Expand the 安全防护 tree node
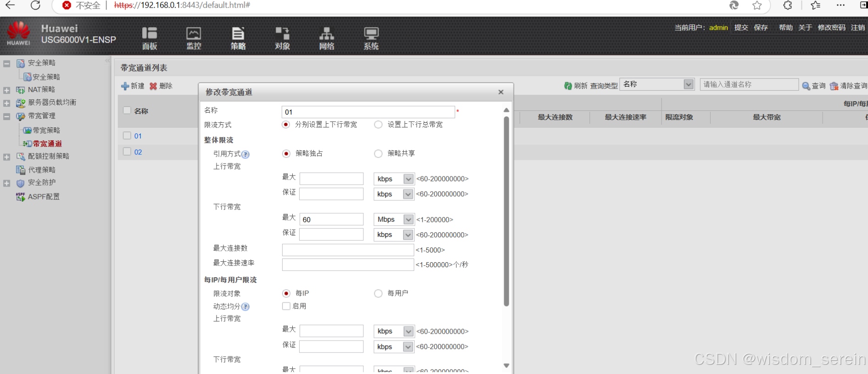The width and height of the screenshot is (868, 374). pyautogui.click(x=6, y=183)
